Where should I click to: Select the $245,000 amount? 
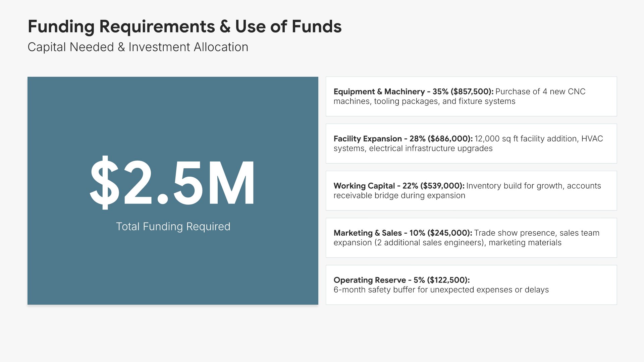click(x=449, y=233)
